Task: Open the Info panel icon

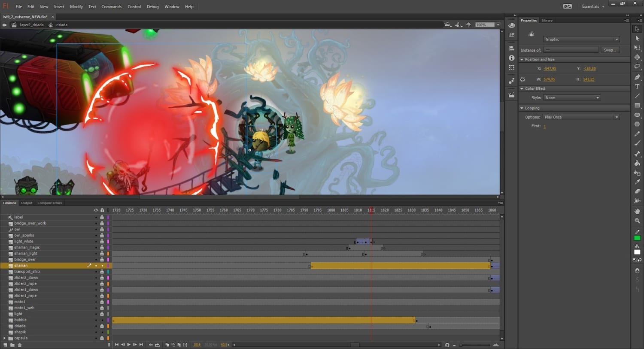Action: tap(511, 58)
